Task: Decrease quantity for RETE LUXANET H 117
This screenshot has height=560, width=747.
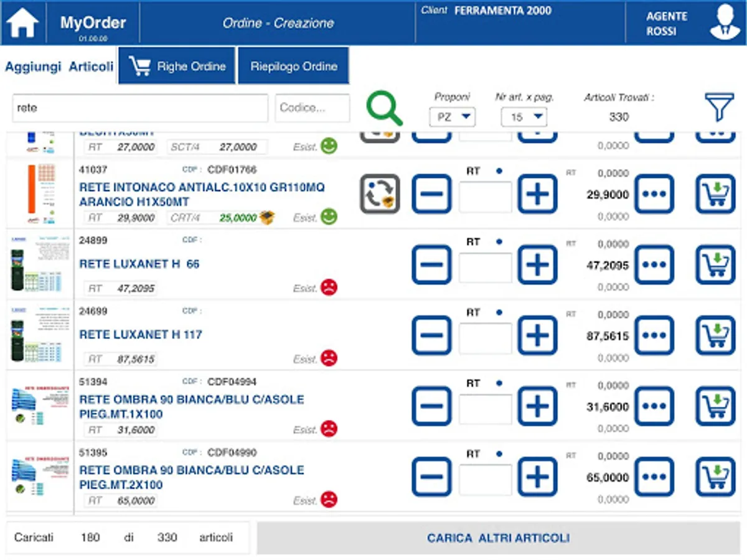Action: pos(431,336)
